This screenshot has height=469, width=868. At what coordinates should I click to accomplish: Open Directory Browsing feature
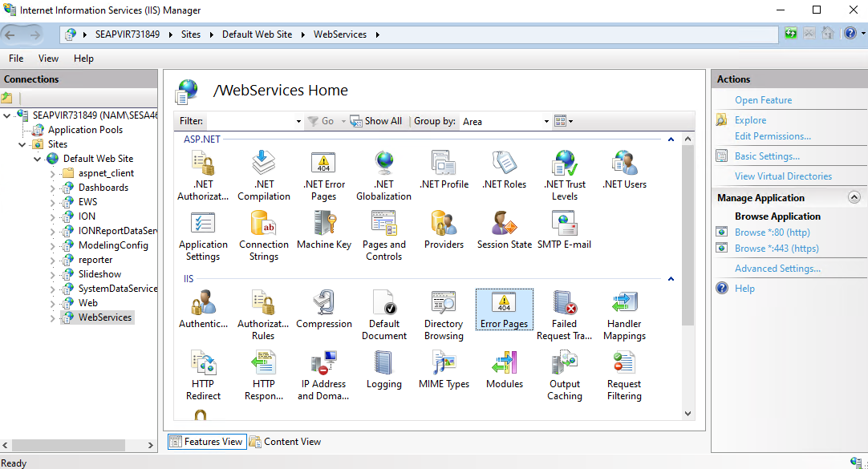pos(444,315)
